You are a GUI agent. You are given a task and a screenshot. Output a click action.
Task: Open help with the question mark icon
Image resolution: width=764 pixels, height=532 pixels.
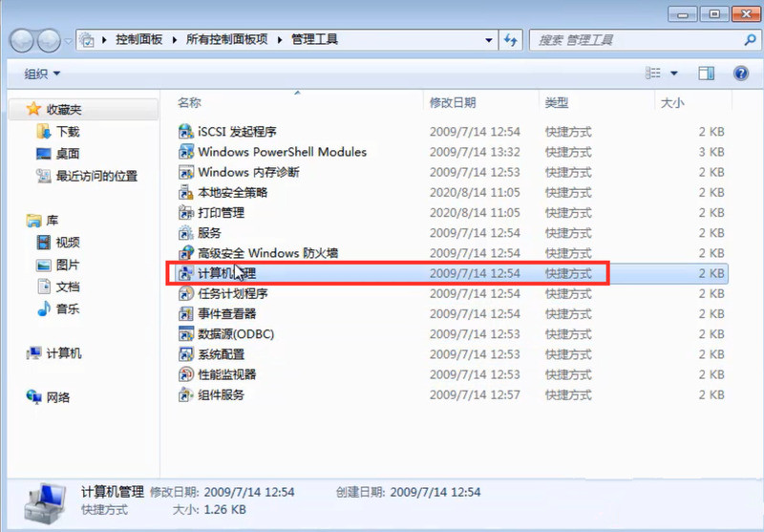[741, 74]
